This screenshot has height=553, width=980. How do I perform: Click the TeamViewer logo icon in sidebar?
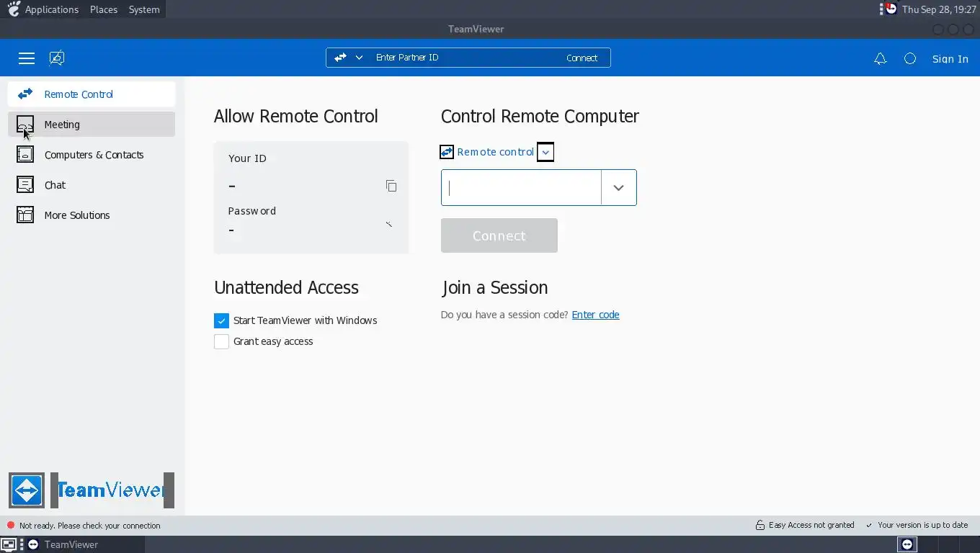point(27,490)
